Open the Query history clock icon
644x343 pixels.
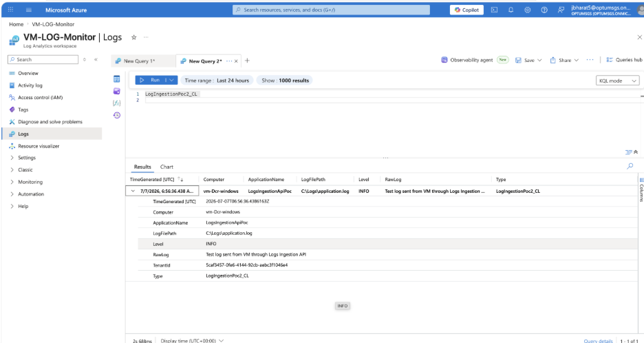pos(117,115)
